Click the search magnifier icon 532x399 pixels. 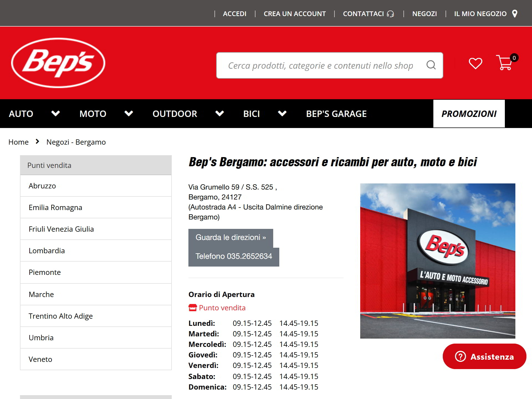point(431,65)
